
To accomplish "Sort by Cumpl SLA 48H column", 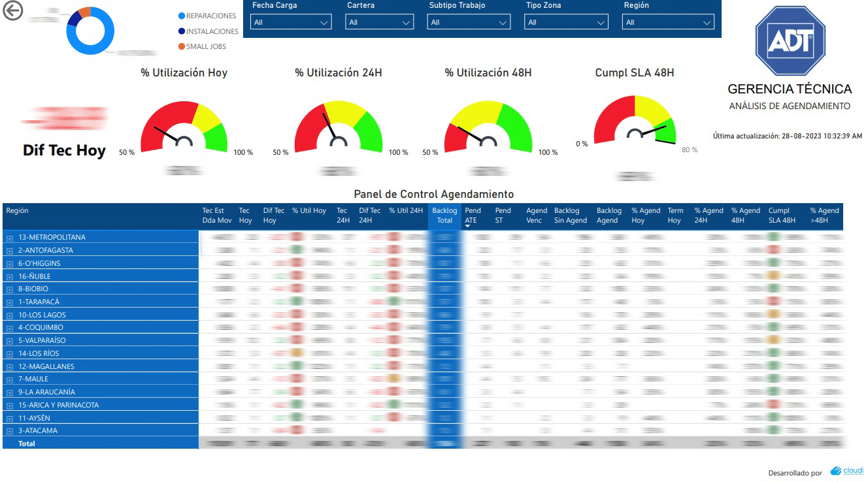I will 782,216.
